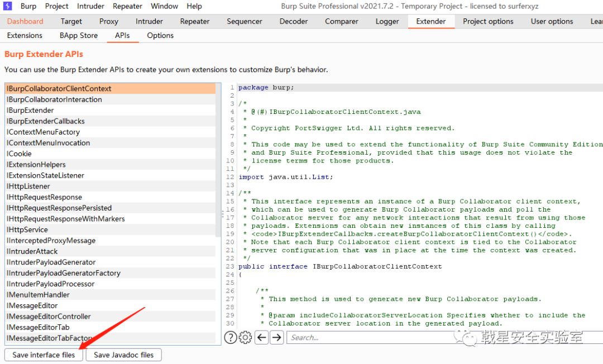Open the Extender Options sub-tab
Screen dimensions: 603x364
[160, 35]
